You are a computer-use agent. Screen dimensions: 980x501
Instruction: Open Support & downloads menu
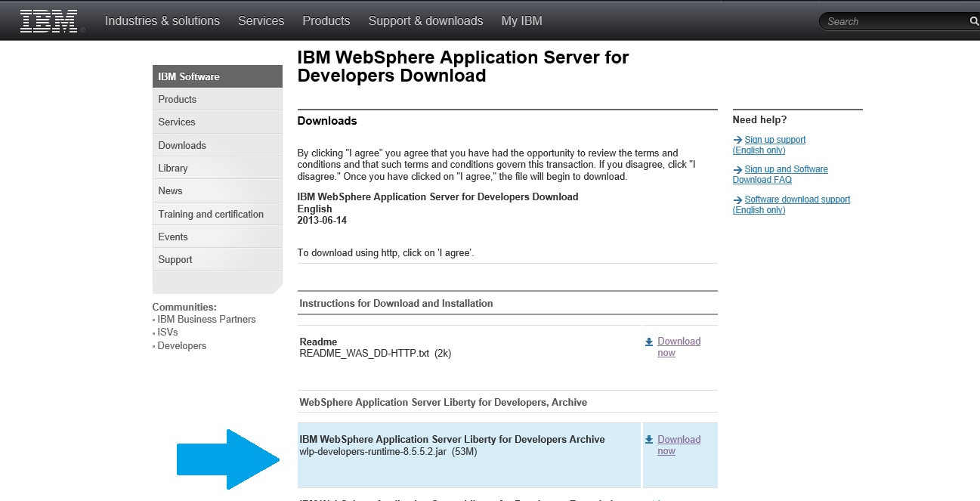pyautogui.click(x=425, y=21)
